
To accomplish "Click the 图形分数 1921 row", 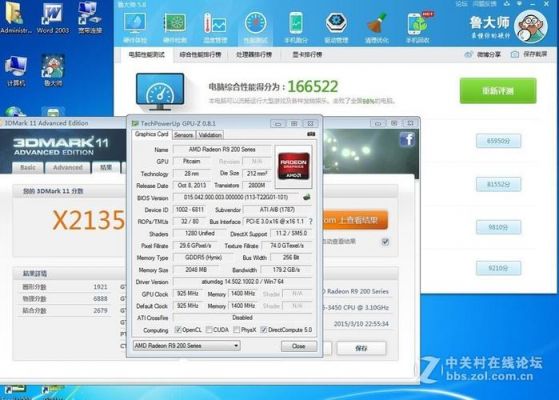I will pos(65,287).
